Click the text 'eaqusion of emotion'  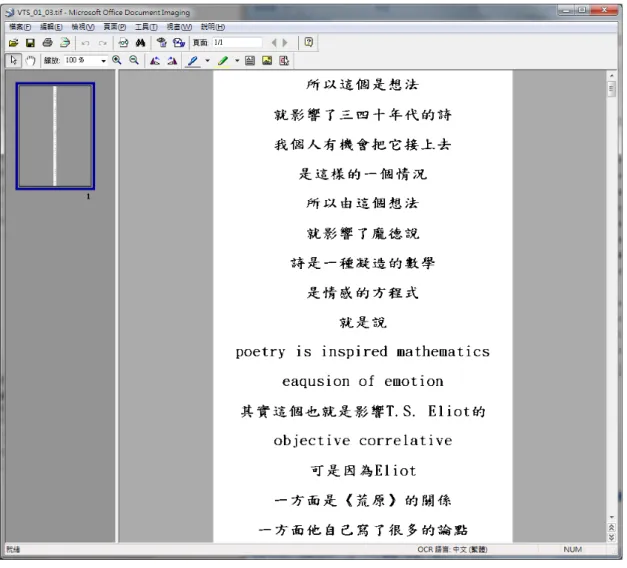(x=363, y=382)
